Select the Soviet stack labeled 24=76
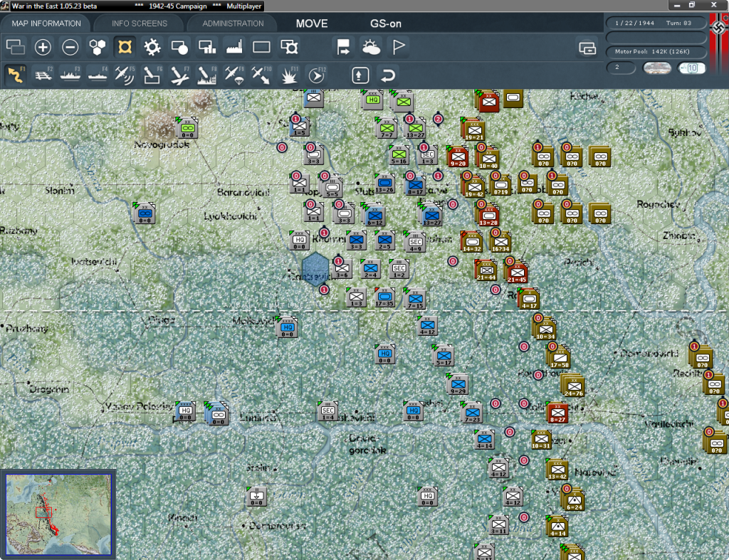Viewport: 729px width, 560px height. pos(573,386)
